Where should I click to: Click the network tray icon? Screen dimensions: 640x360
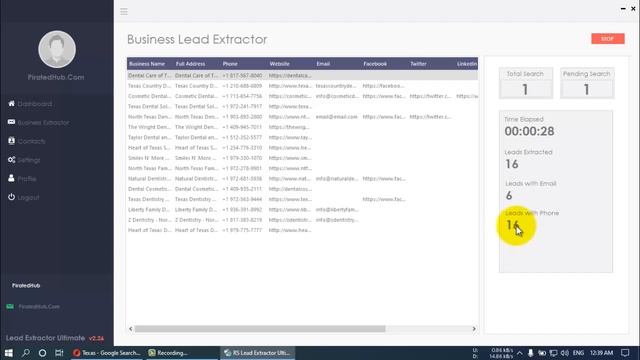(553, 353)
